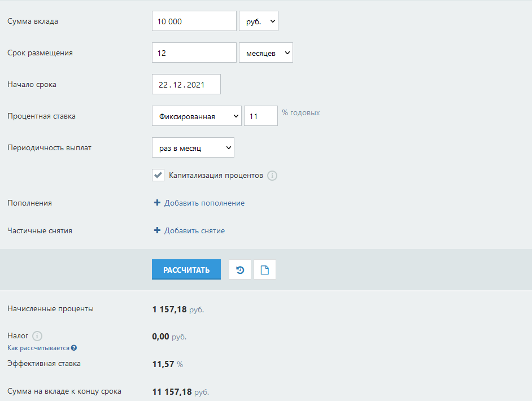Click the reset calculation history icon
This screenshot has width=532, height=401.
tap(240, 270)
